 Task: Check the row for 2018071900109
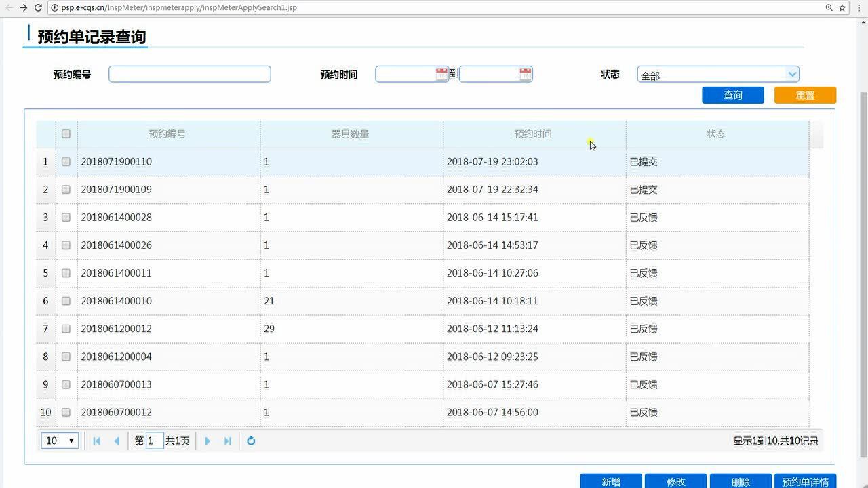[66, 189]
